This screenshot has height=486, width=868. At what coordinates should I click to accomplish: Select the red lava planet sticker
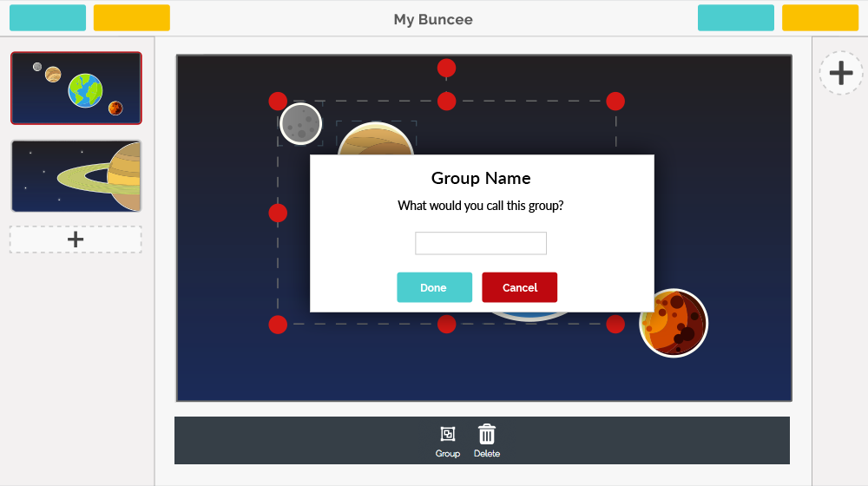674,323
